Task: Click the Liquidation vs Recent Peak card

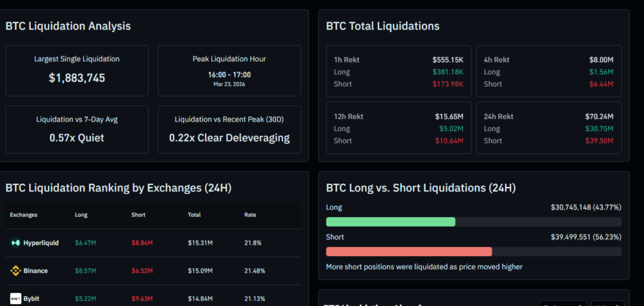Action: [x=229, y=129]
